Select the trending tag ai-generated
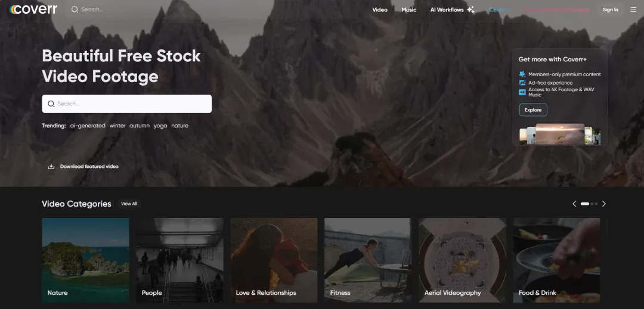644x309 pixels. click(88, 126)
